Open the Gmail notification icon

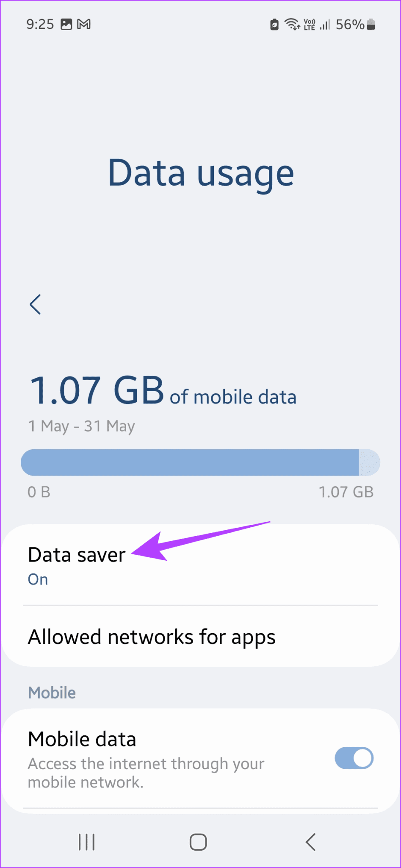pos(85,24)
